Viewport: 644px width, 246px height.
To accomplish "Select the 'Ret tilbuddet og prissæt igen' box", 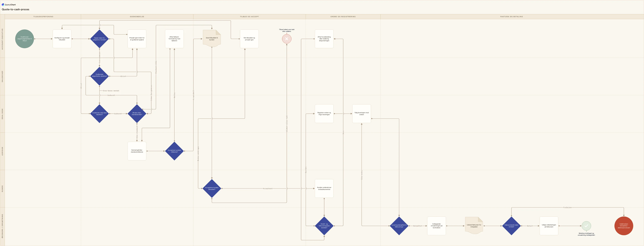I will pyautogui.click(x=249, y=39).
